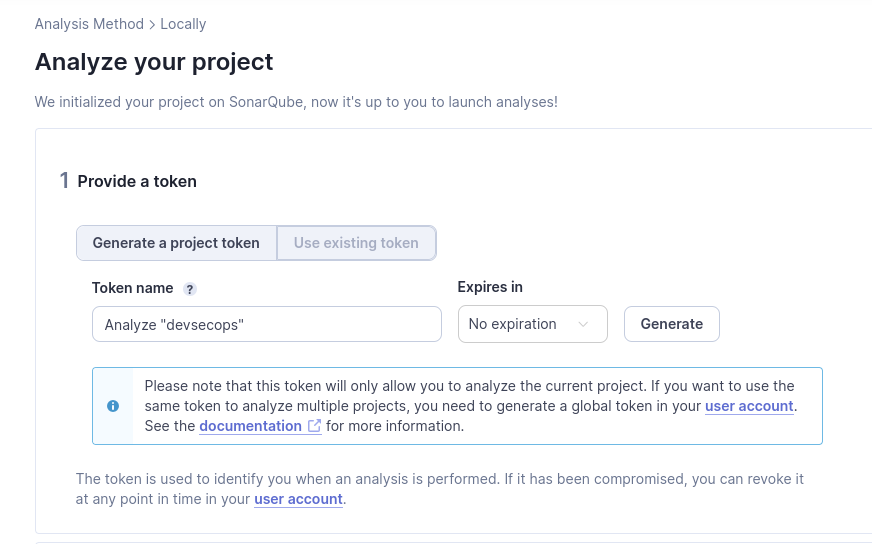Screen dimensions: 872x544
Task: Click the chevron arrow in Expires in selector
Action: [x=584, y=324]
